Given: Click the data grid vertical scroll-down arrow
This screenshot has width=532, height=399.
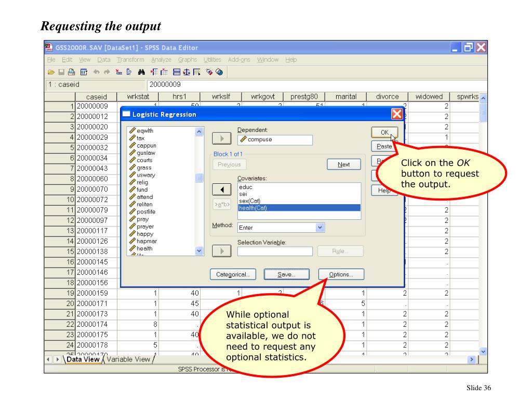Looking at the screenshot, I should [x=483, y=352].
